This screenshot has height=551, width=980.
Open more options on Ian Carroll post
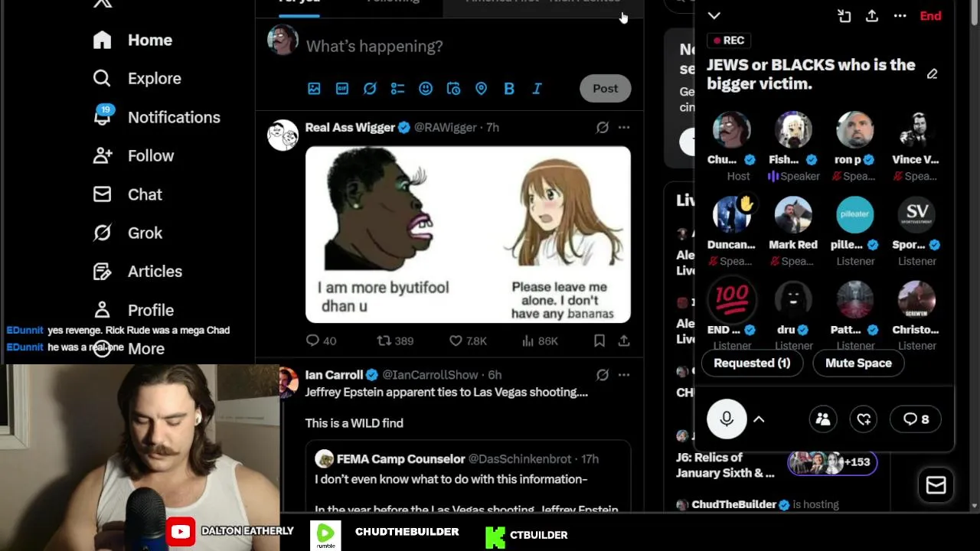click(x=624, y=375)
